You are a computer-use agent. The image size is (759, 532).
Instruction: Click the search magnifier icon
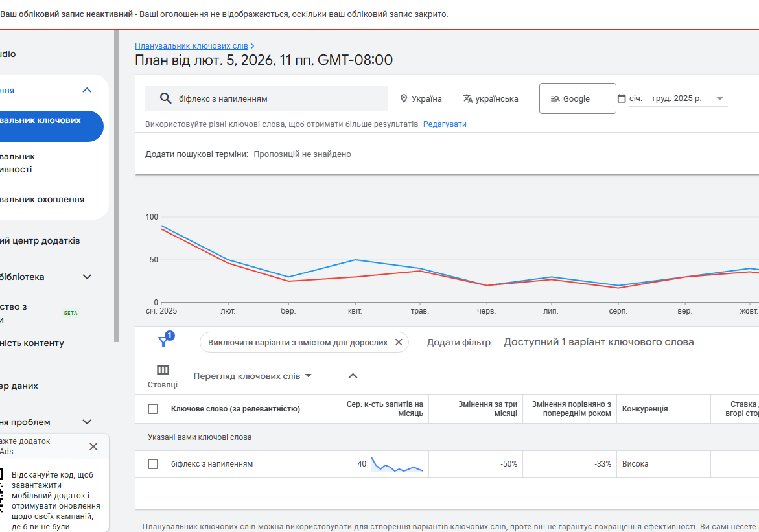coord(165,98)
